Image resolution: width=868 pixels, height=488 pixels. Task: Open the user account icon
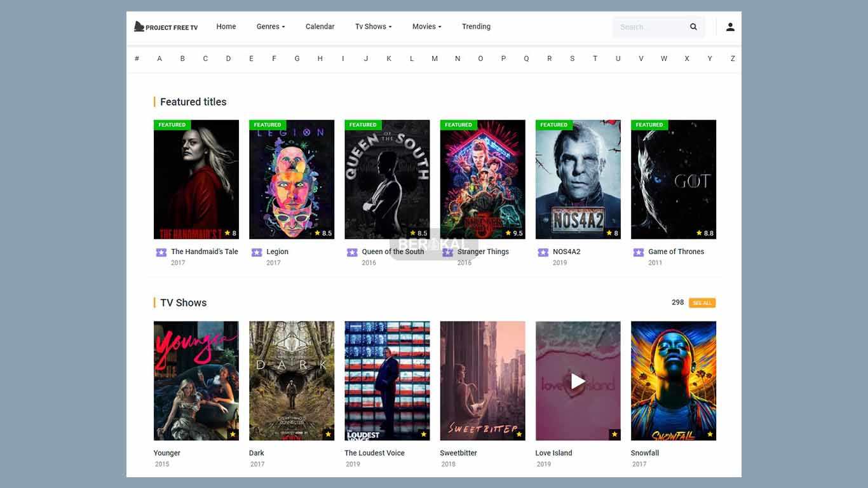coord(730,27)
